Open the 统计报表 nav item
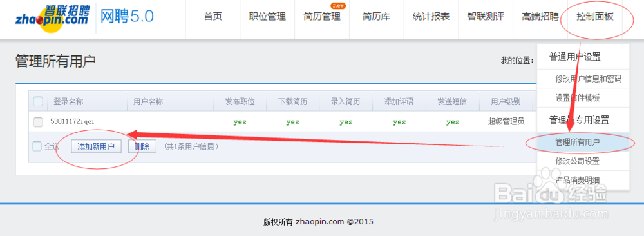 tap(431, 17)
